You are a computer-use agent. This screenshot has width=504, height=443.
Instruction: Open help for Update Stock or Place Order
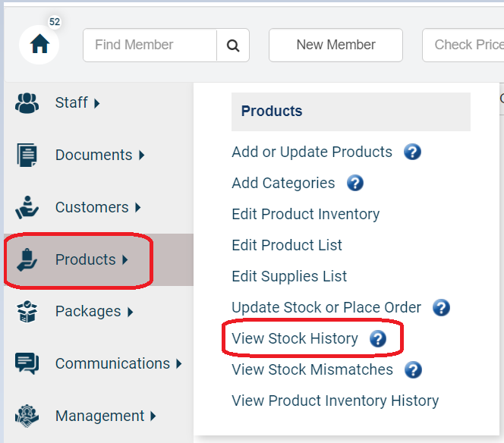pos(441,307)
